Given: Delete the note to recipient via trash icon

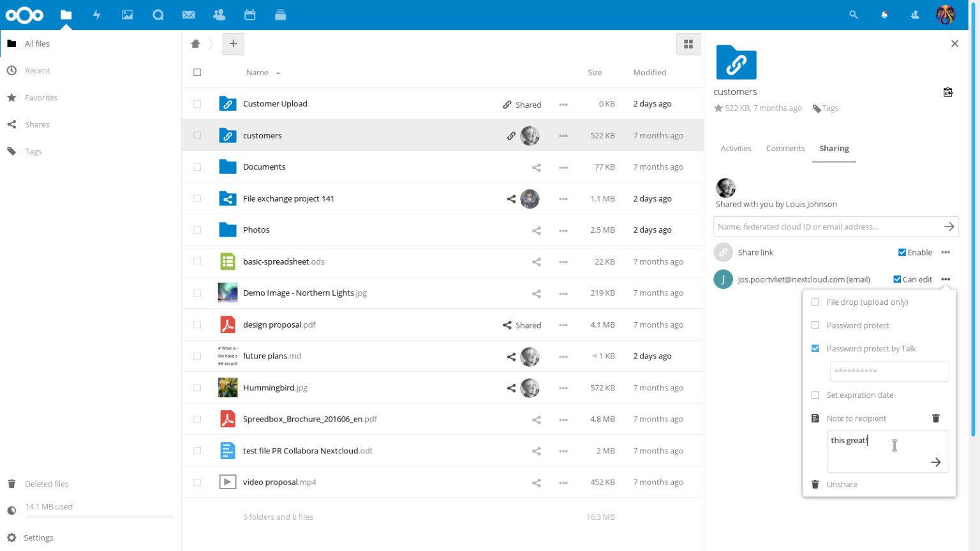Looking at the screenshot, I should click(935, 418).
